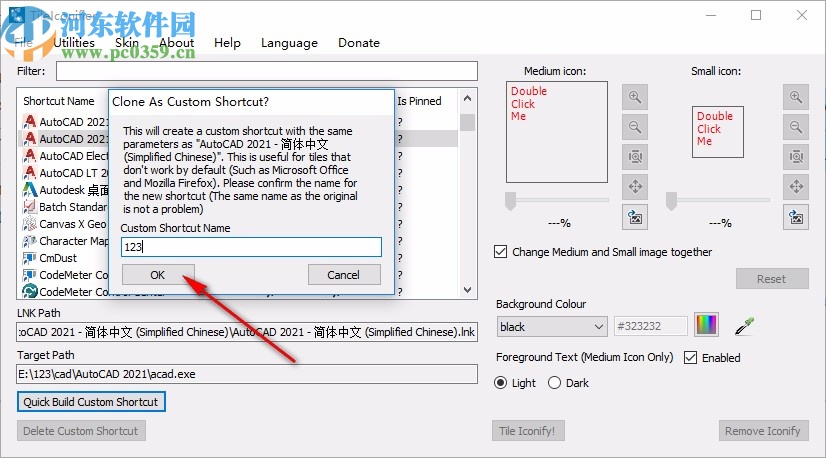Click the Medium icon preview box
This screenshot has width=826, height=458.
(557, 132)
